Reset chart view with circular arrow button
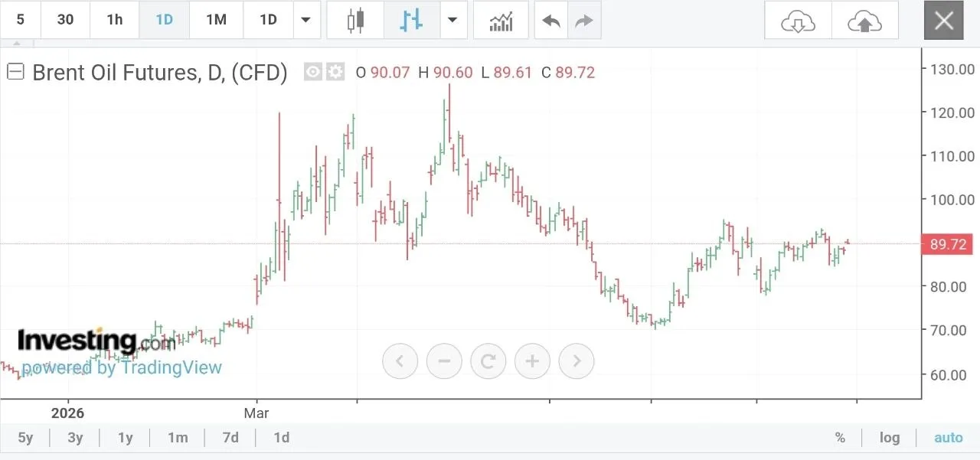The image size is (980, 460). (488, 360)
